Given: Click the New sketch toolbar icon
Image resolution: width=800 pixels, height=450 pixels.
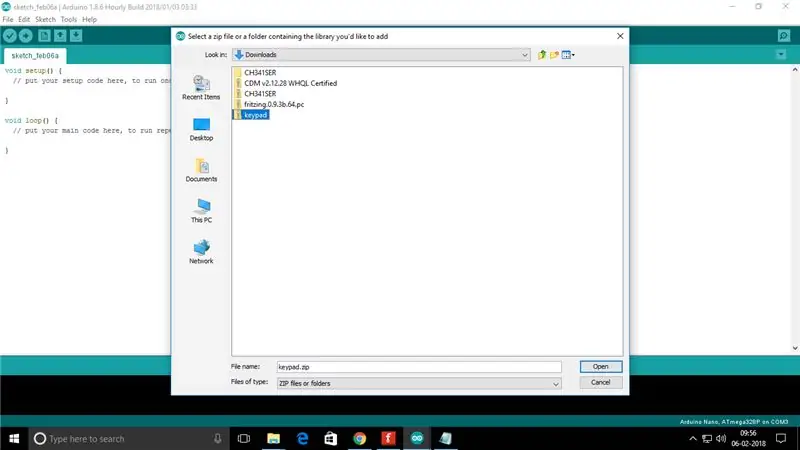Looking at the screenshot, I should tap(44, 36).
